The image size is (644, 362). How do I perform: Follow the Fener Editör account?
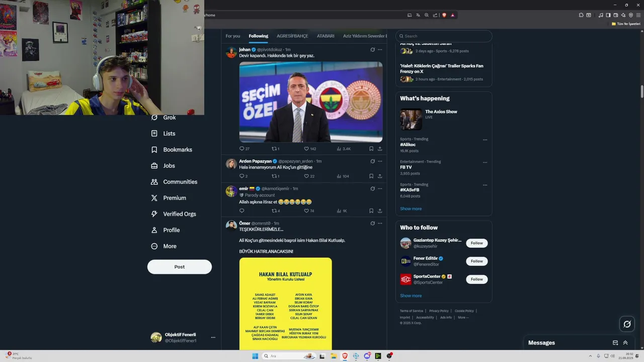pyautogui.click(x=477, y=261)
